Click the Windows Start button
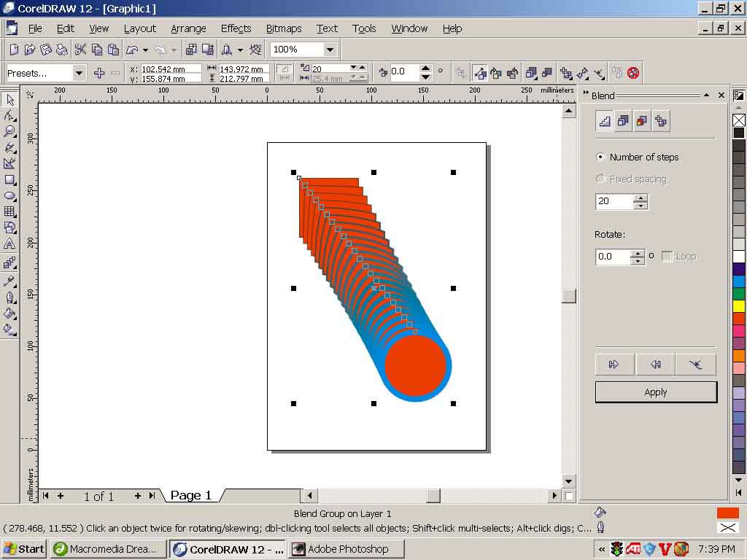The width and height of the screenshot is (747, 560). (24, 549)
